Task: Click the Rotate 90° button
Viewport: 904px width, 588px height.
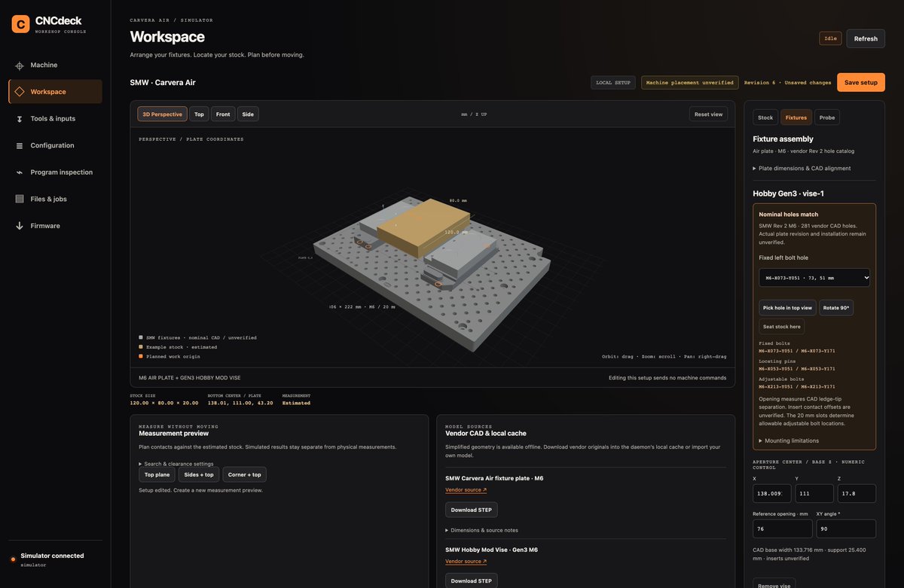Action: (836, 308)
